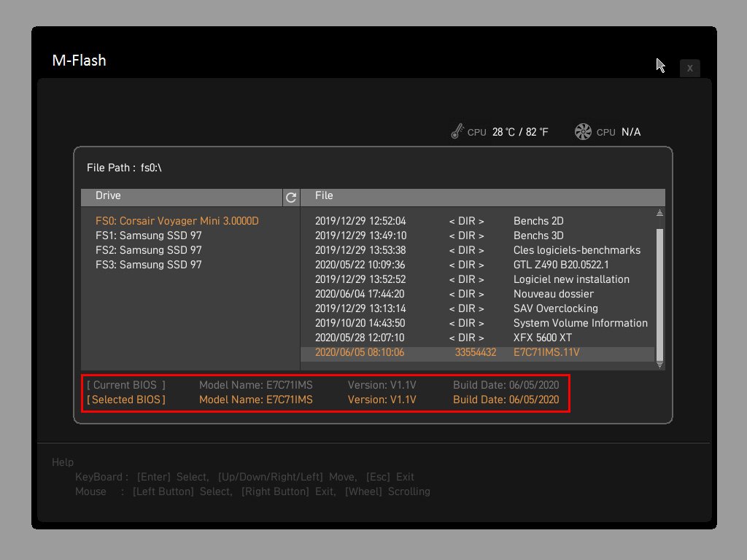Click the Current BIOS Version: V1.1V text

[382, 385]
